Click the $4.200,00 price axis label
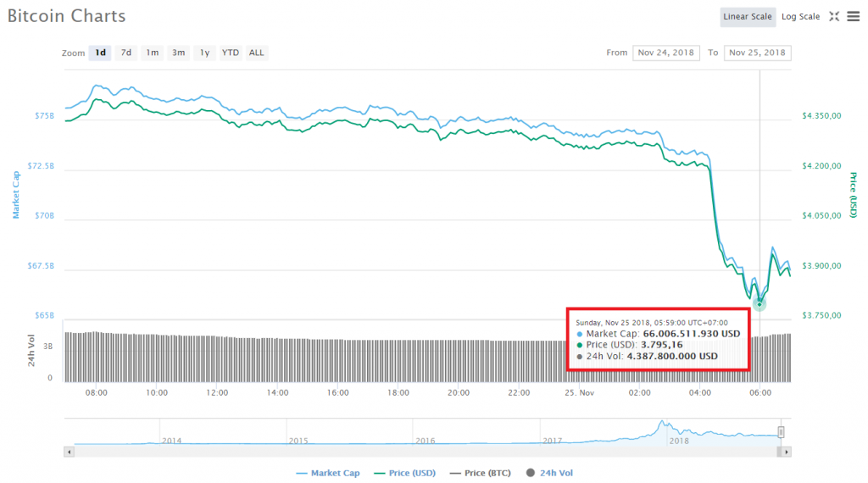This screenshot has height=483, width=868. click(x=821, y=166)
